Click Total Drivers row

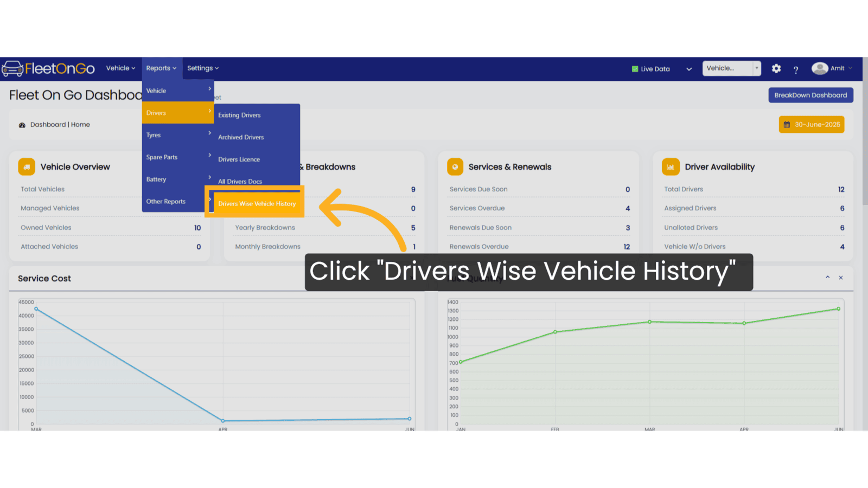[x=754, y=189]
